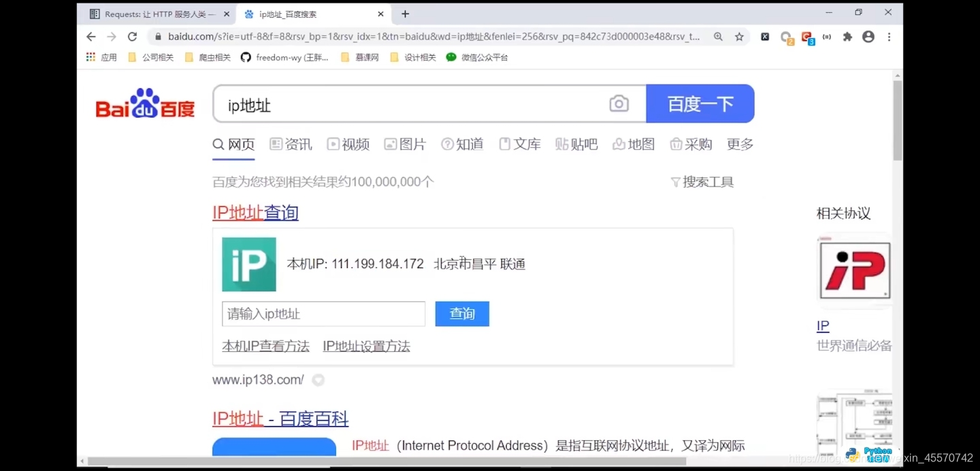Click the www.ip138.com/ source link
Image resolution: width=980 pixels, height=471 pixels.
click(258, 380)
